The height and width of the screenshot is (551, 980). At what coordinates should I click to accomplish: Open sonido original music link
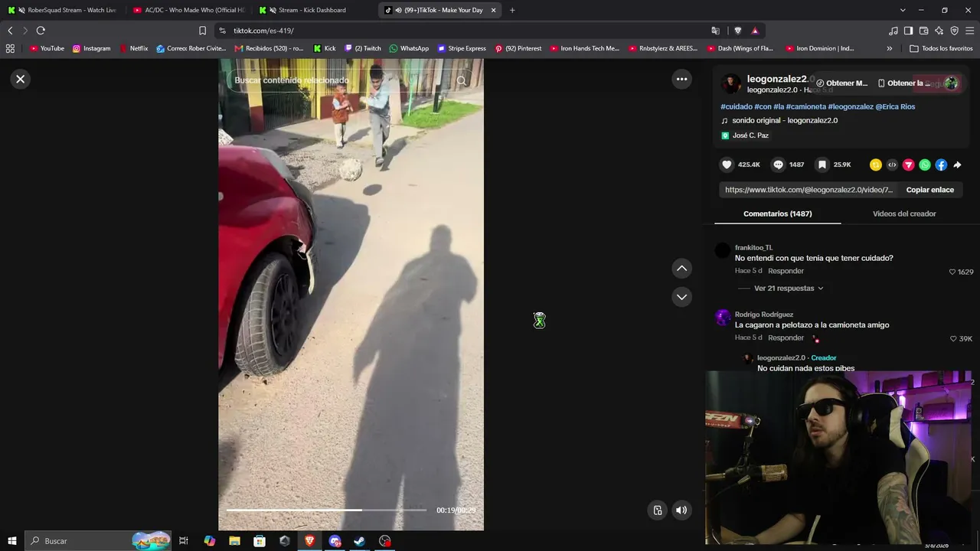coord(785,120)
